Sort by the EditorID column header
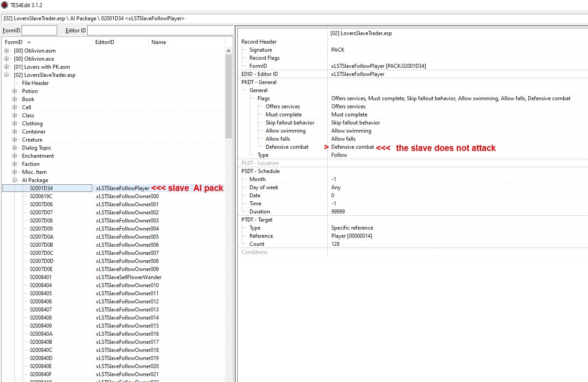 (120, 42)
